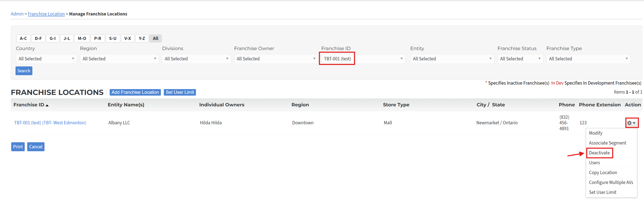The image size is (644, 206).
Task: Go to Franchise Location breadcrumb link
Action: 46,14
